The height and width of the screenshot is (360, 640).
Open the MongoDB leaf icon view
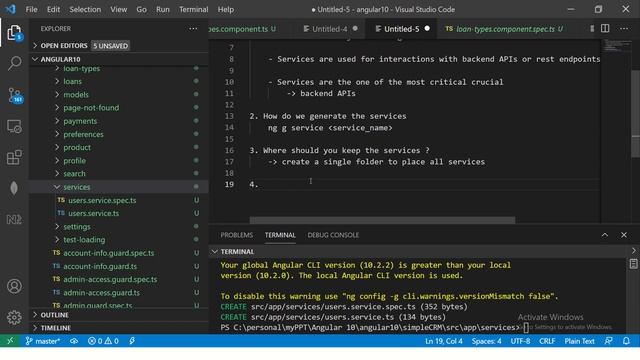(x=14, y=188)
